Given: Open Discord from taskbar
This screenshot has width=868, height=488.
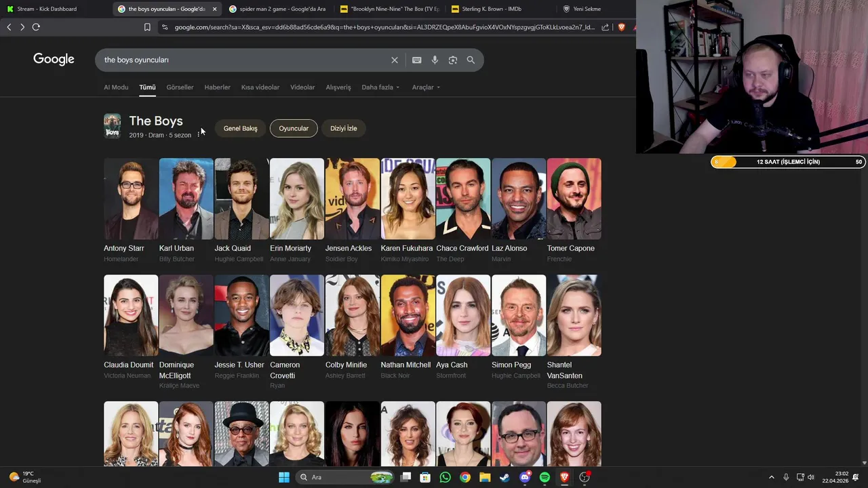Looking at the screenshot, I should 525,477.
